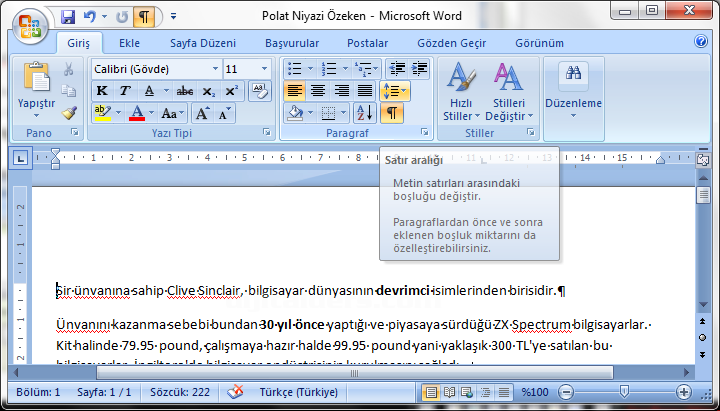
Task: Open Stilleri Değiştir menu
Action: (509, 91)
